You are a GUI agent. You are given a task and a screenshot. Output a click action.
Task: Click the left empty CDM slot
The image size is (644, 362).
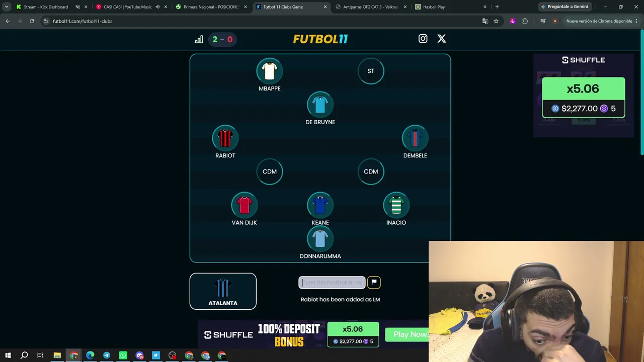pos(270,171)
